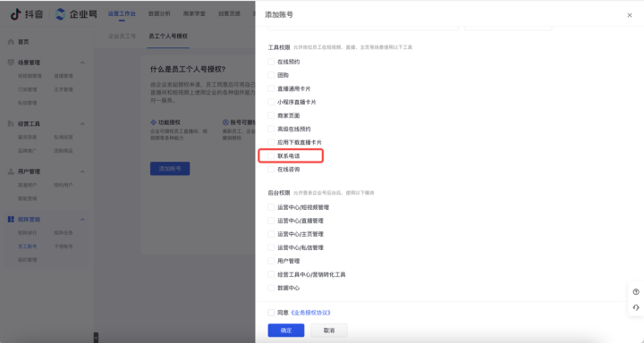Open 留资获客 in the sidebar
The width and height of the screenshot is (644, 343).
27,137
